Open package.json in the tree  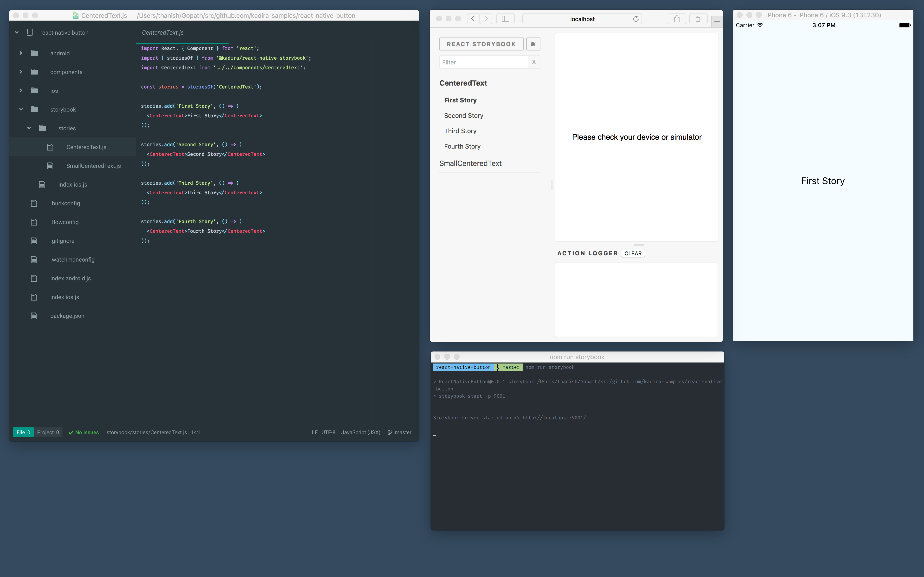coord(67,316)
